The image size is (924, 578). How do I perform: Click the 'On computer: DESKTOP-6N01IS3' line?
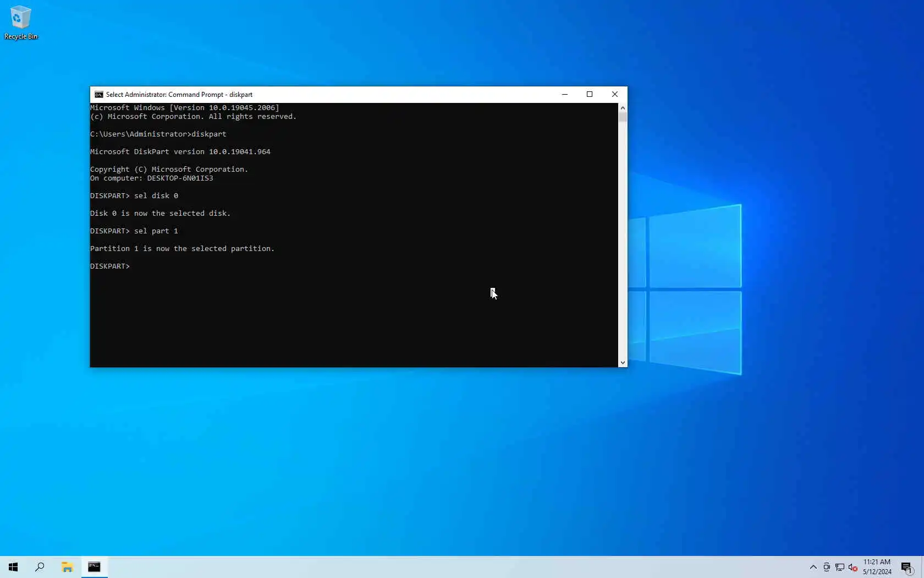coord(152,178)
